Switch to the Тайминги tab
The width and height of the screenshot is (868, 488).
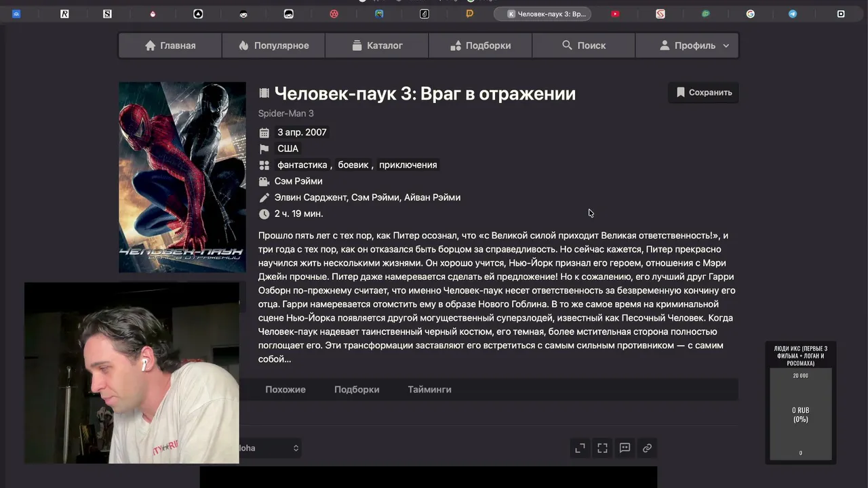(430, 390)
